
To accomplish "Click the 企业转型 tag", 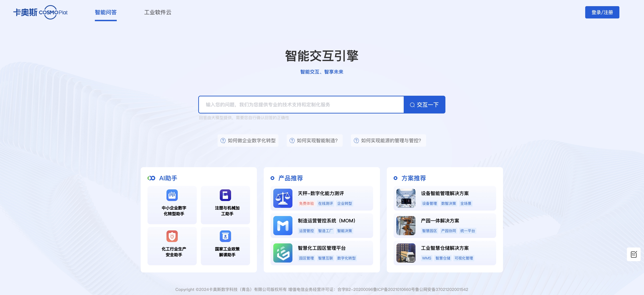I will 345,204.
